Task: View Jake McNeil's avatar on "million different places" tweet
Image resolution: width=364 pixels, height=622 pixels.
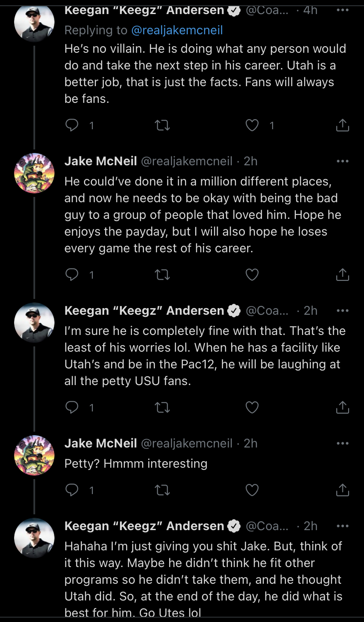Action: pyautogui.click(x=34, y=173)
